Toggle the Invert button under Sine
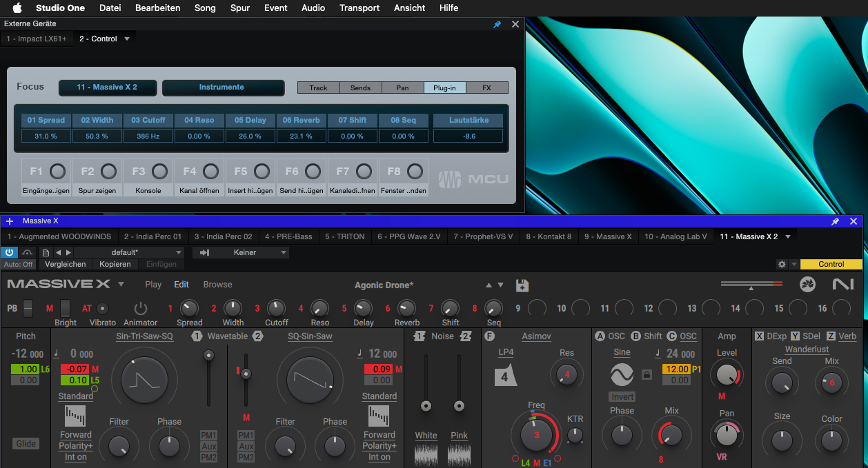The height and width of the screenshot is (468, 868). 622,397
